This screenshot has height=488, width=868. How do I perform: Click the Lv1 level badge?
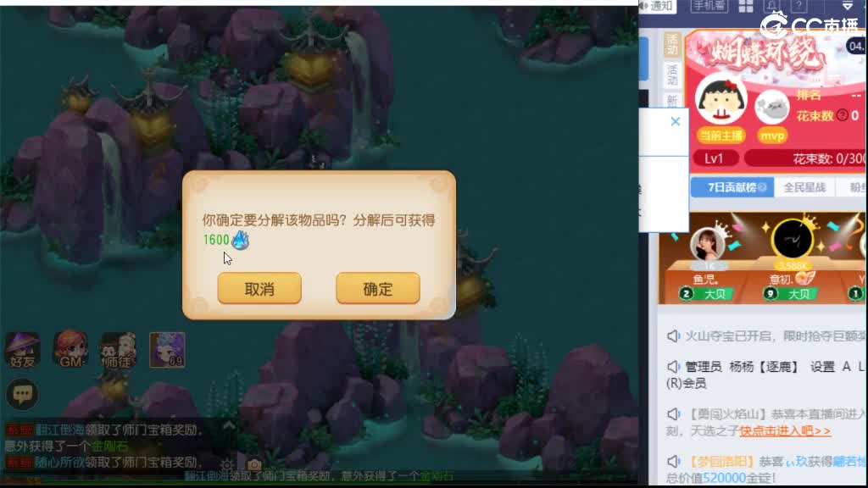714,158
